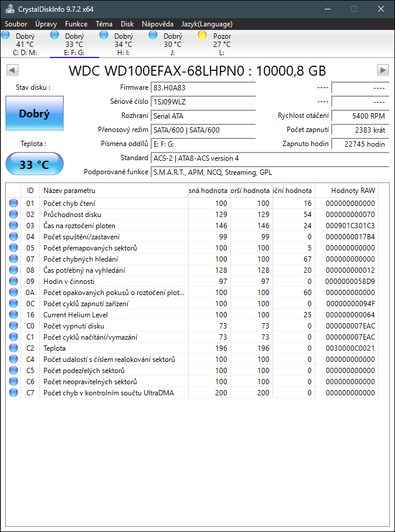Select disk H: I: at 34 °C
395x532 pixels.
(x=124, y=44)
